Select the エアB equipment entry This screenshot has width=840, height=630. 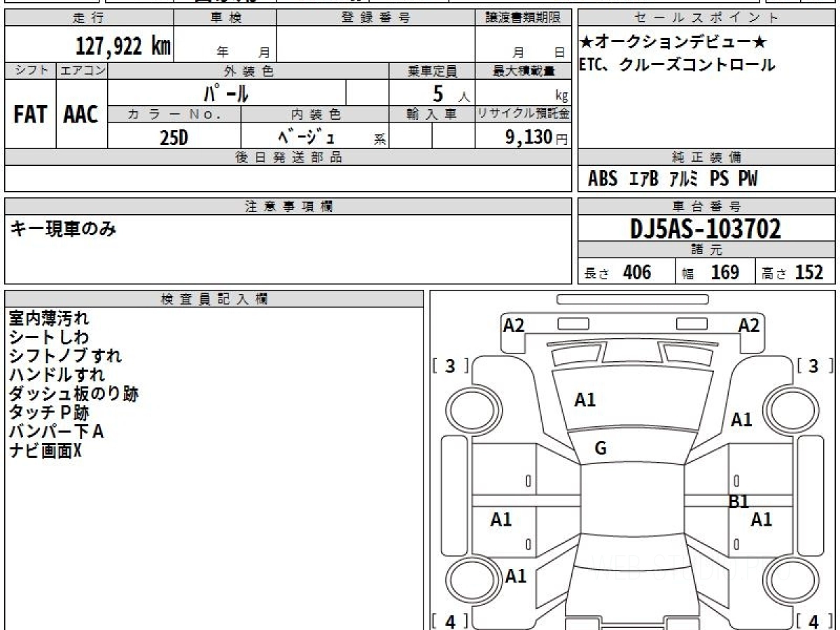(643, 179)
